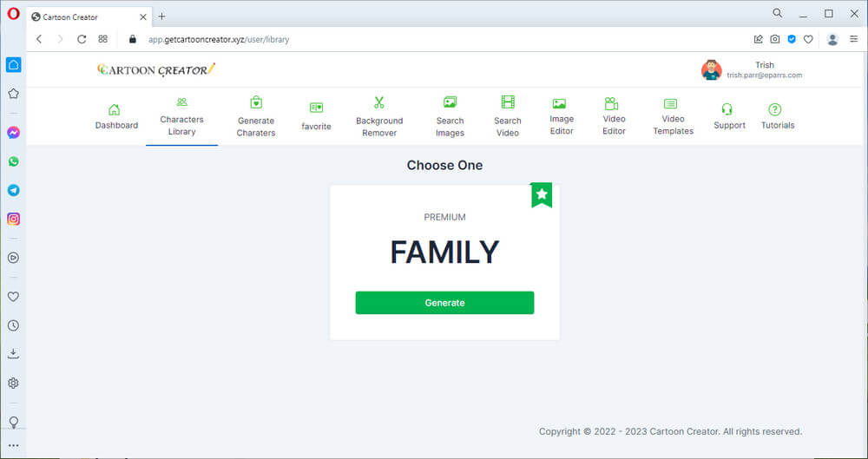Select the Cartoon Creator browser tab
Screen dimensions: 868x459
[89, 17]
